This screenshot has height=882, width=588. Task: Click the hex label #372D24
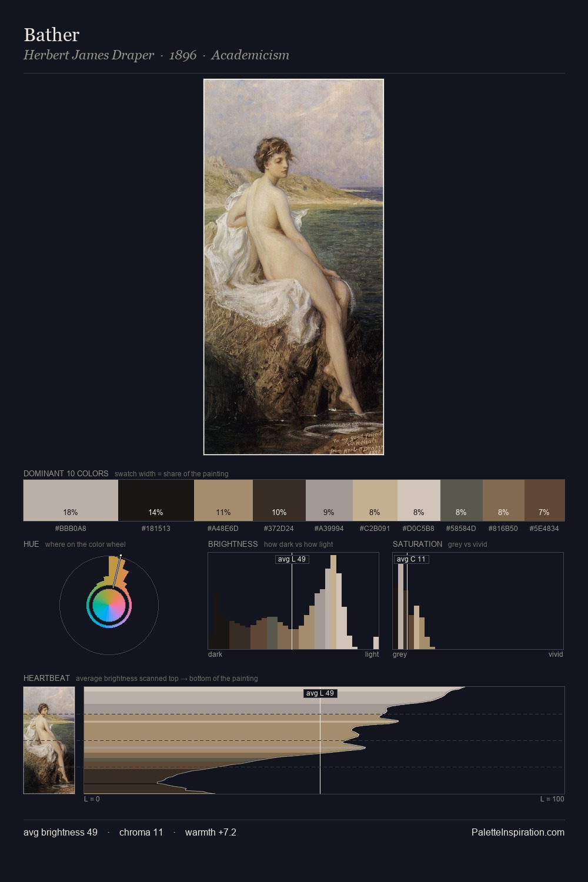tap(279, 529)
